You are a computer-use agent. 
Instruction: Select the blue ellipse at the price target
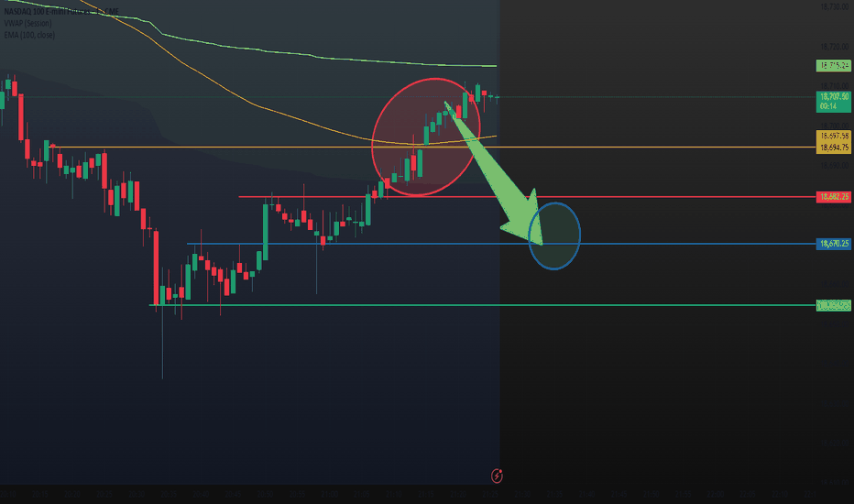pos(554,236)
